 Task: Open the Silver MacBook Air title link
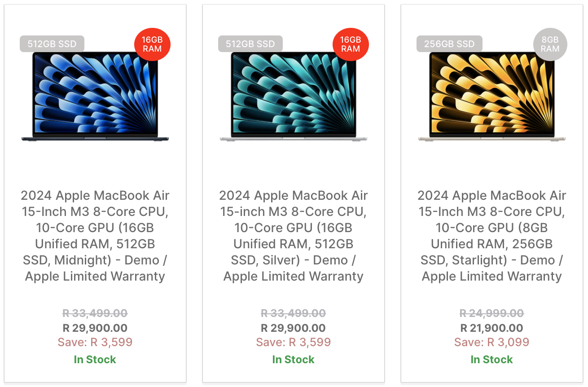[294, 236]
